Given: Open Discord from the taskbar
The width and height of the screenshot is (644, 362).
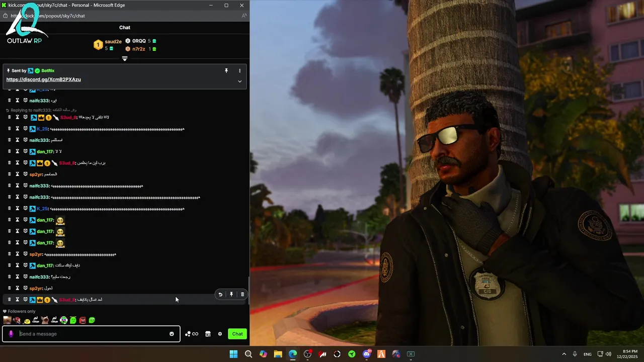Looking at the screenshot, I should click(367, 354).
